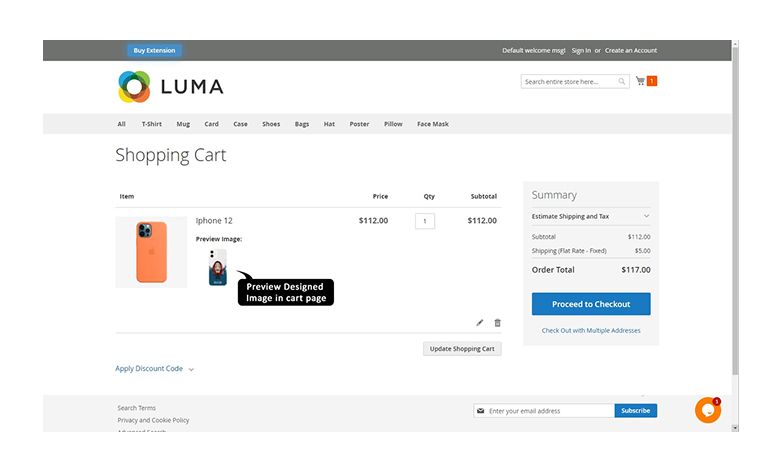Edit the Iphone 12 item with pencil icon
Viewport: 782px width, 473px height.
pyautogui.click(x=479, y=323)
